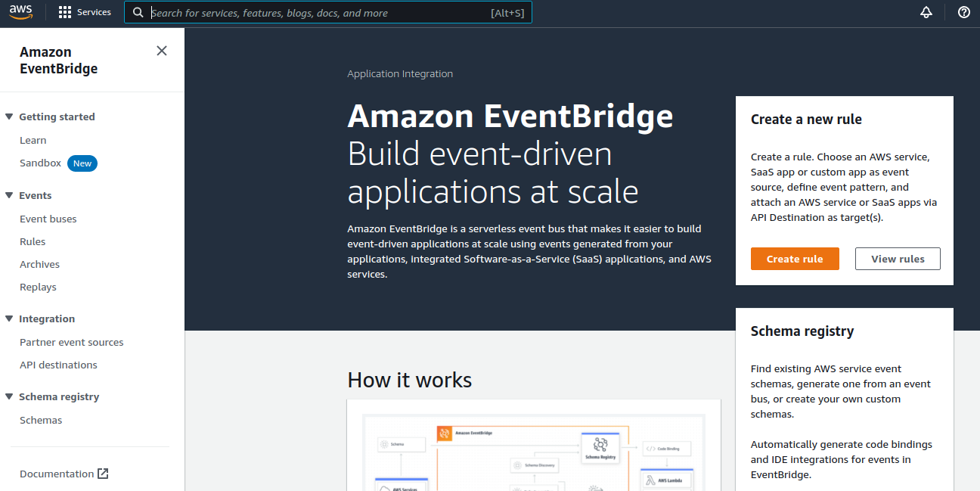Click the Schema Registry icon in diagram
This screenshot has height=491, width=980.
pos(601,446)
